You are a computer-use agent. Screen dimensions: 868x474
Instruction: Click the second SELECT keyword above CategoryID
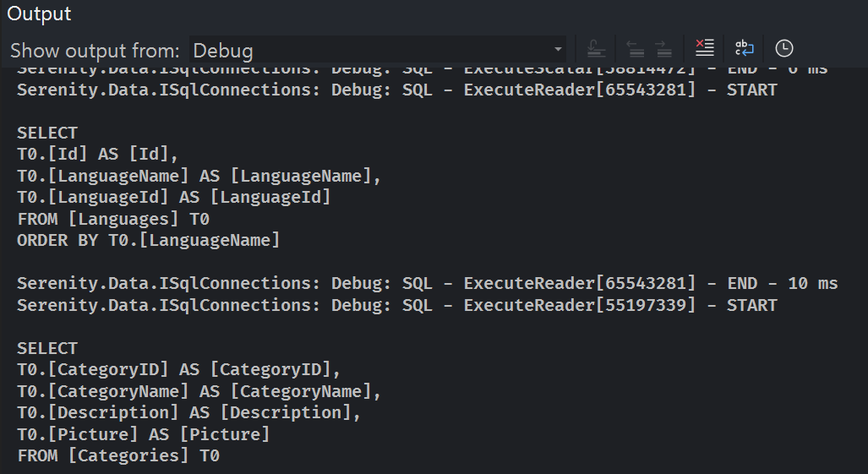(47, 348)
